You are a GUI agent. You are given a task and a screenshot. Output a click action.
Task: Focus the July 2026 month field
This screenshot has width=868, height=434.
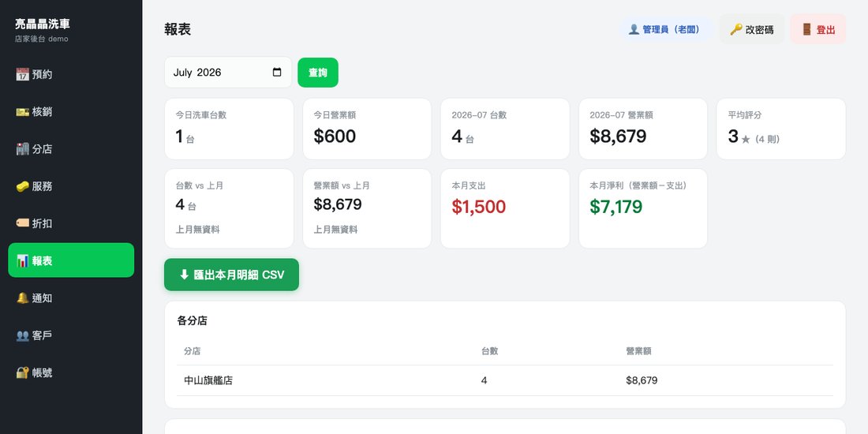pos(228,73)
